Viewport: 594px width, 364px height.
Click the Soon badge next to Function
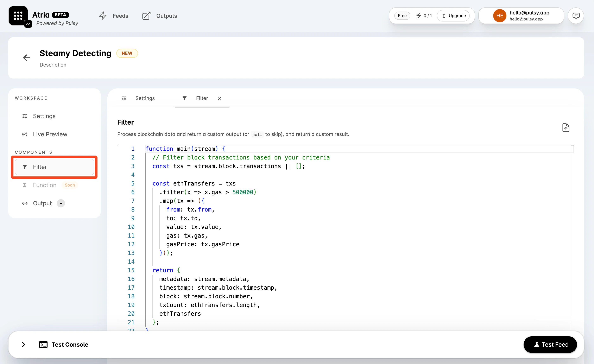(70, 185)
